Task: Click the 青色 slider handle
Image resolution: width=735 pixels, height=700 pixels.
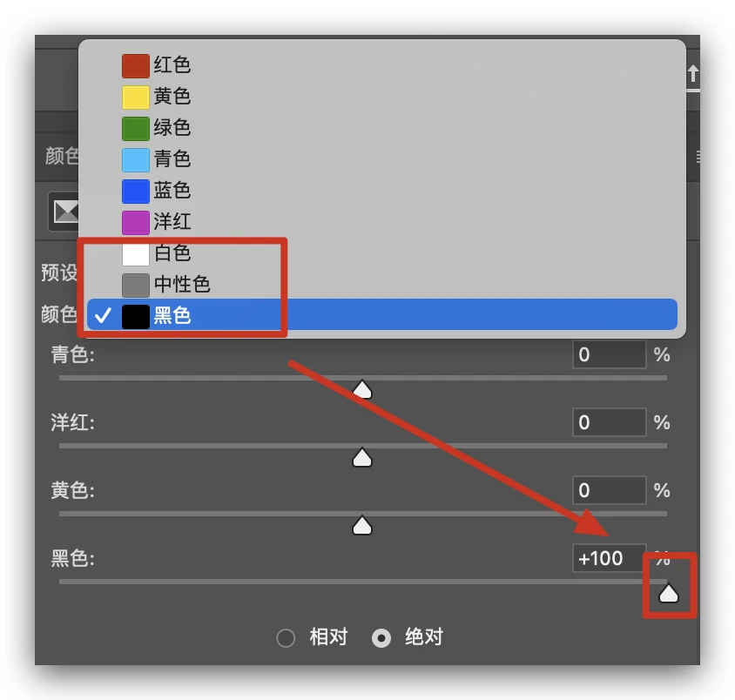Action: coord(362,390)
